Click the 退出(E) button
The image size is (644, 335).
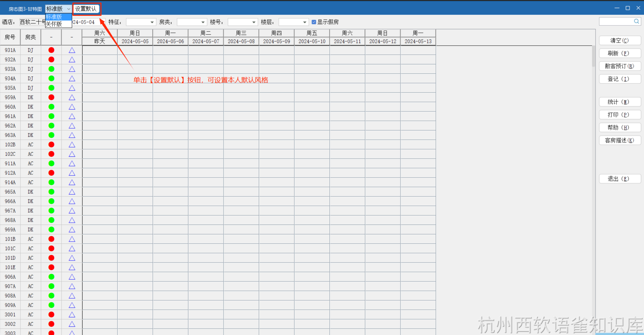pos(620,179)
